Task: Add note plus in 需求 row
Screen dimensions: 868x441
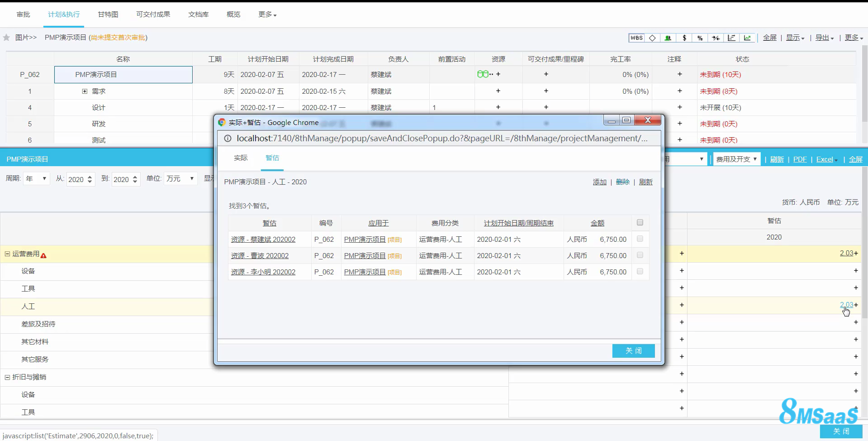Action: [679, 91]
